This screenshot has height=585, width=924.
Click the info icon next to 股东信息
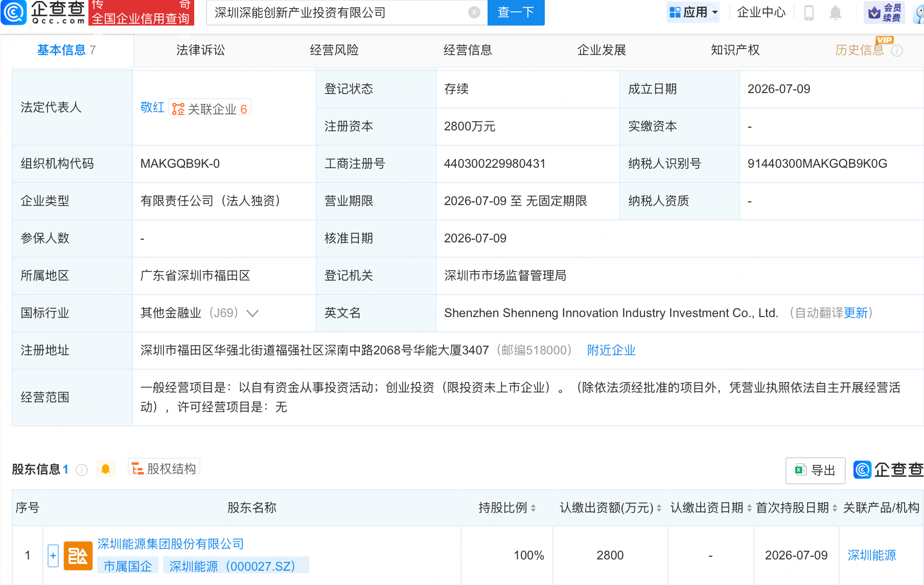(82, 469)
